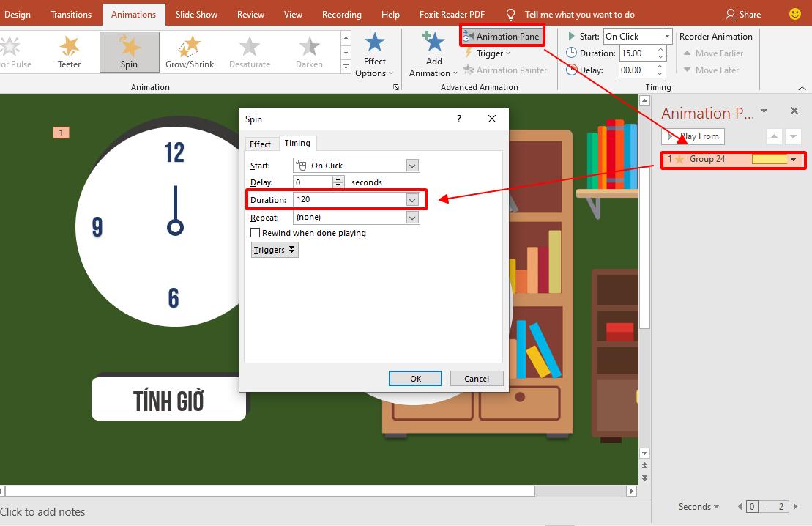Uncheck Rewind when done playing
The width and height of the screenshot is (812, 526).
tap(256, 232)
